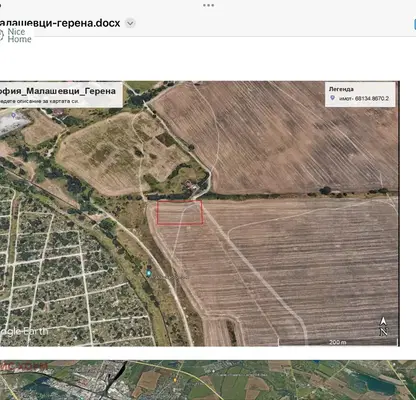
Task: Click the map description subtitle text
Action: tap(39, 101)
